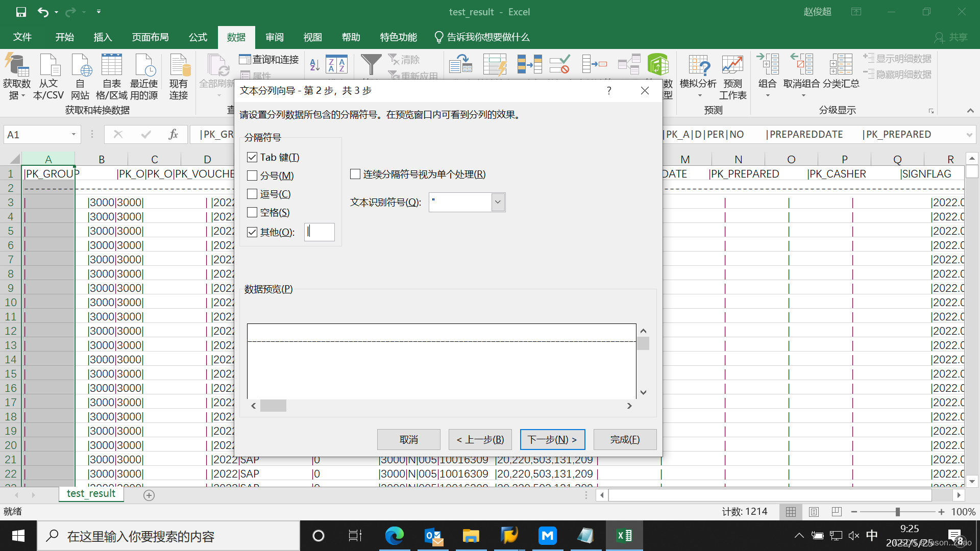Expand the What-If Analysis (模拟分析) dropdown
Screen dimensions: 980x551
pos(699,95)
